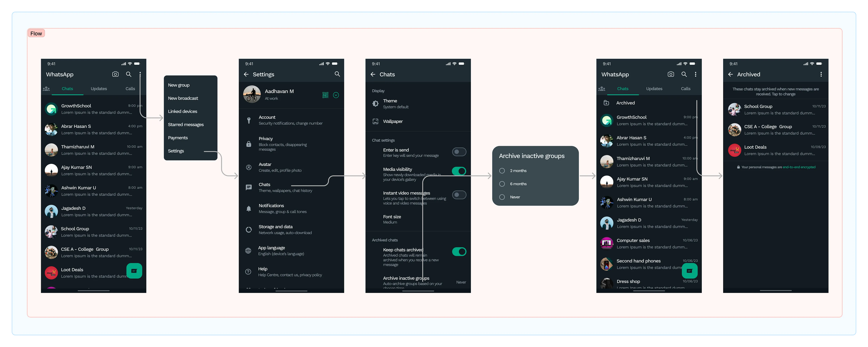Choose Linked devices from the popup menu
Image resolution: width=868 pixels, height=347 pixels.
tap(183, 112)
